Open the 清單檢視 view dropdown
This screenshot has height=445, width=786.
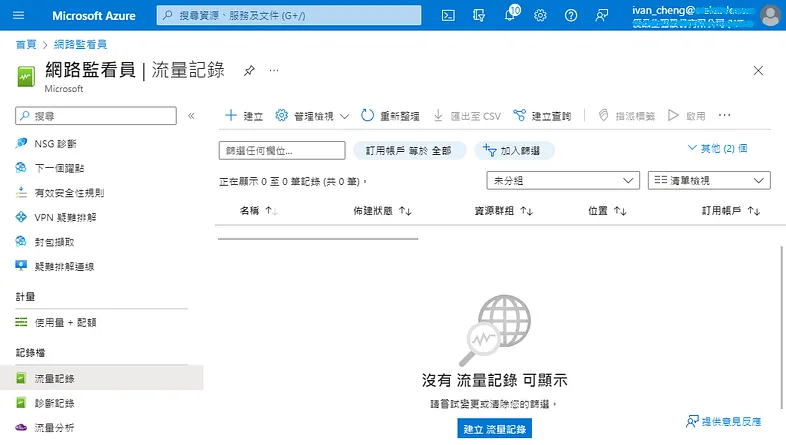709,180
